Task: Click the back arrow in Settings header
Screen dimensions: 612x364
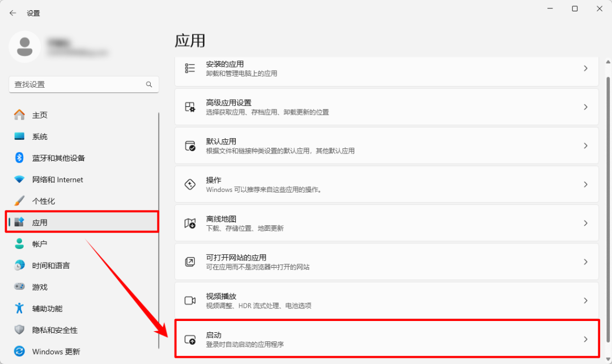Action: tap(13, 13)
